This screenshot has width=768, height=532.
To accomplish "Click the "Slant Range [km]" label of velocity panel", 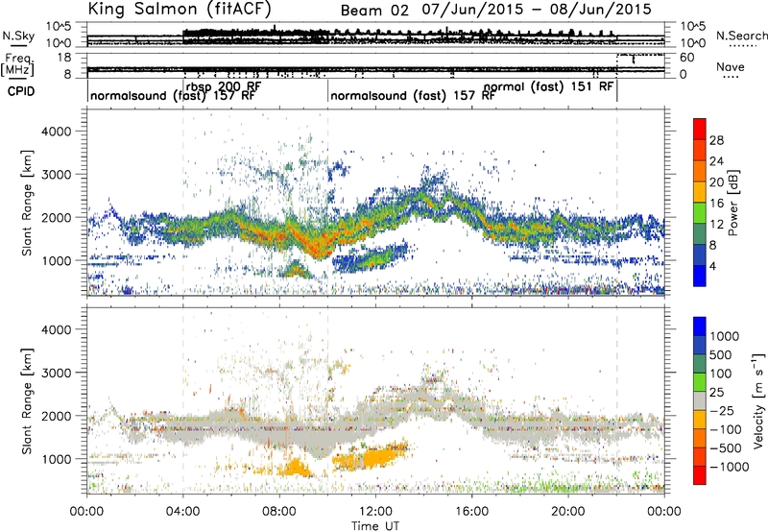I will [27, 401].
